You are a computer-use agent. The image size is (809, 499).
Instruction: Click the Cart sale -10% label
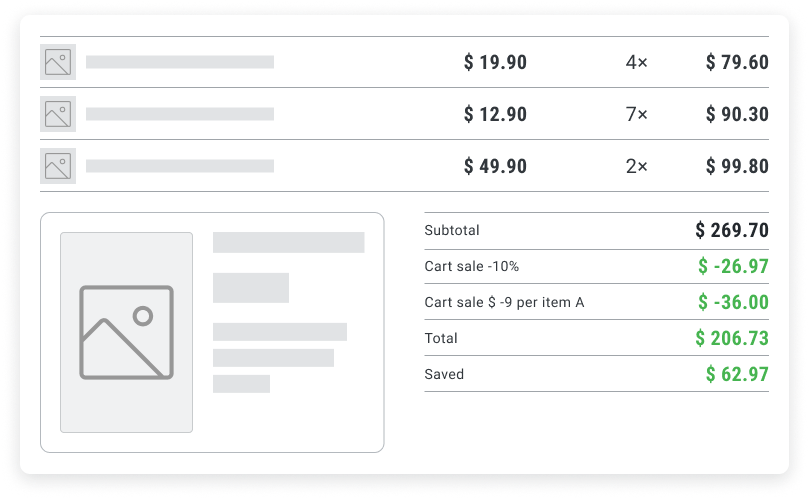tap(471, 267)
